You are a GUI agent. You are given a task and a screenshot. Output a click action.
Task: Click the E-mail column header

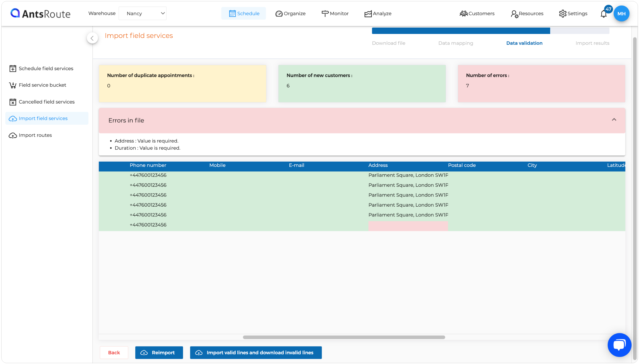click(x=296, y=165)
